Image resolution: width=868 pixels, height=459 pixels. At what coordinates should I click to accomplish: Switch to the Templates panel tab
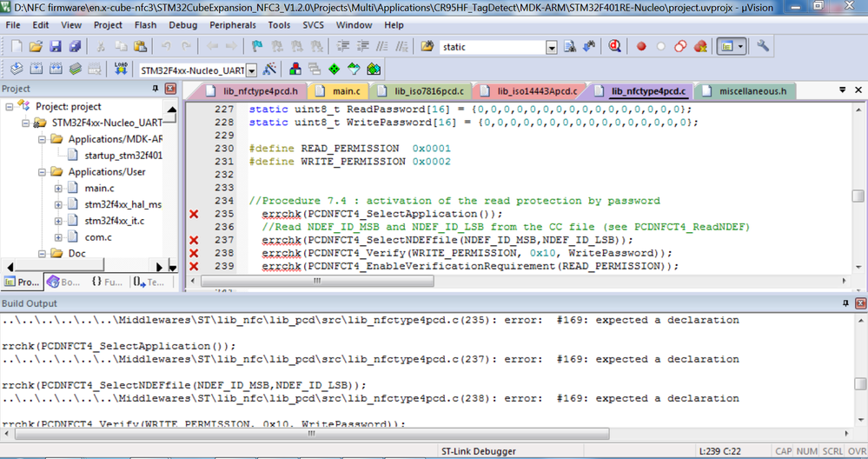pos(149,282)
